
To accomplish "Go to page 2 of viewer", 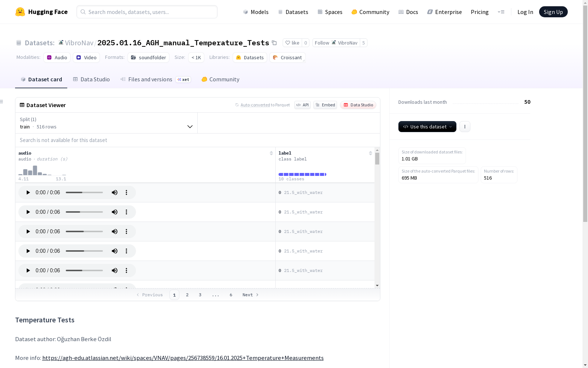I will coord(187,295).
